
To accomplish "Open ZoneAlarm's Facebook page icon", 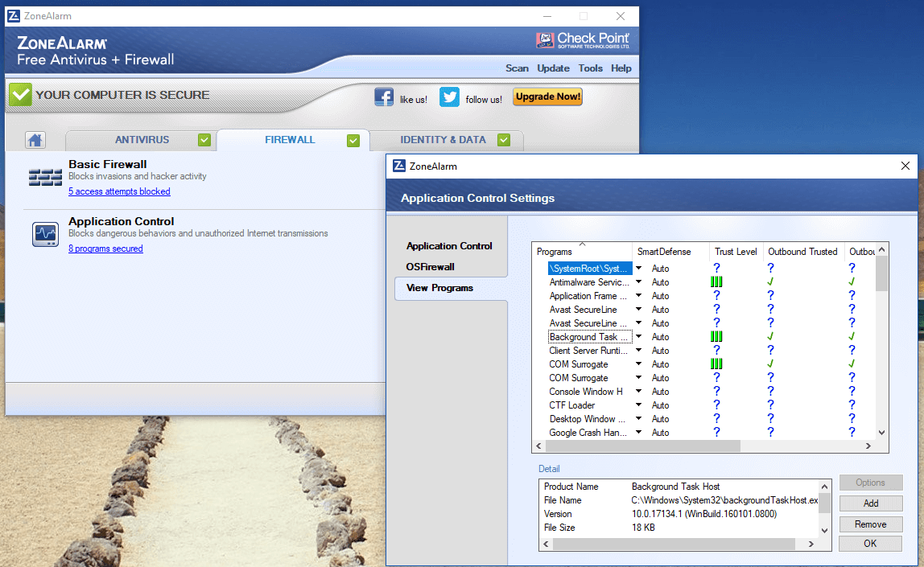I will pyautogui.click(x=384, y=97).
